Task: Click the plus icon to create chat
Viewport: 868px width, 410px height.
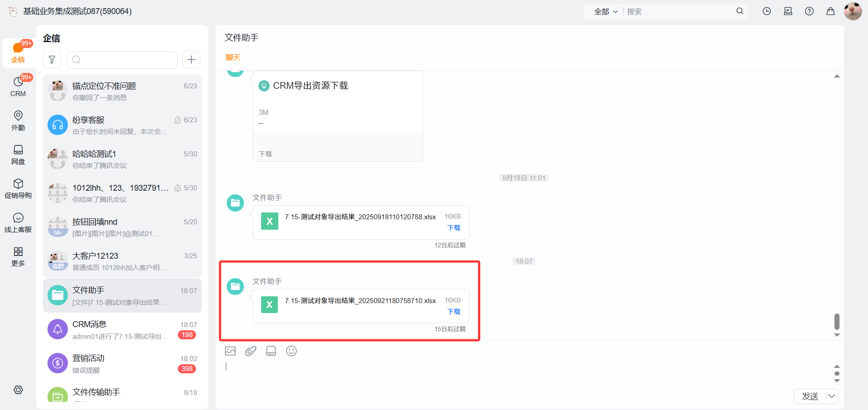Action: click(x=191, y=60)
